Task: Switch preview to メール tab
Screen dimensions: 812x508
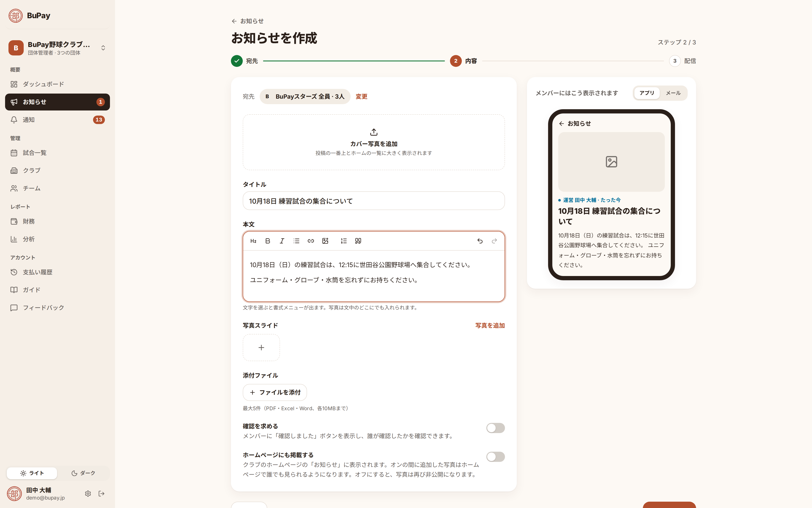Action: point(673,93)
